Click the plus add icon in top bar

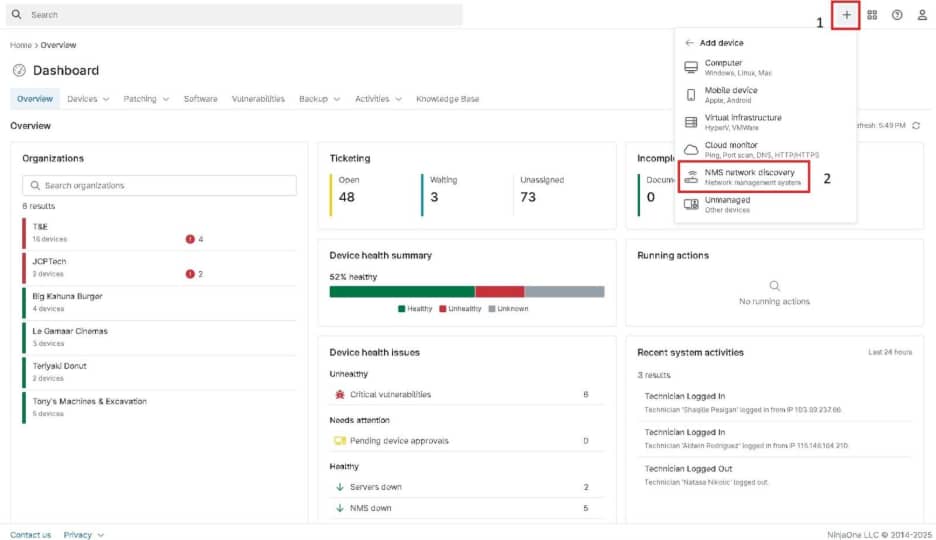pyautogui.click(x=846, y=15)
